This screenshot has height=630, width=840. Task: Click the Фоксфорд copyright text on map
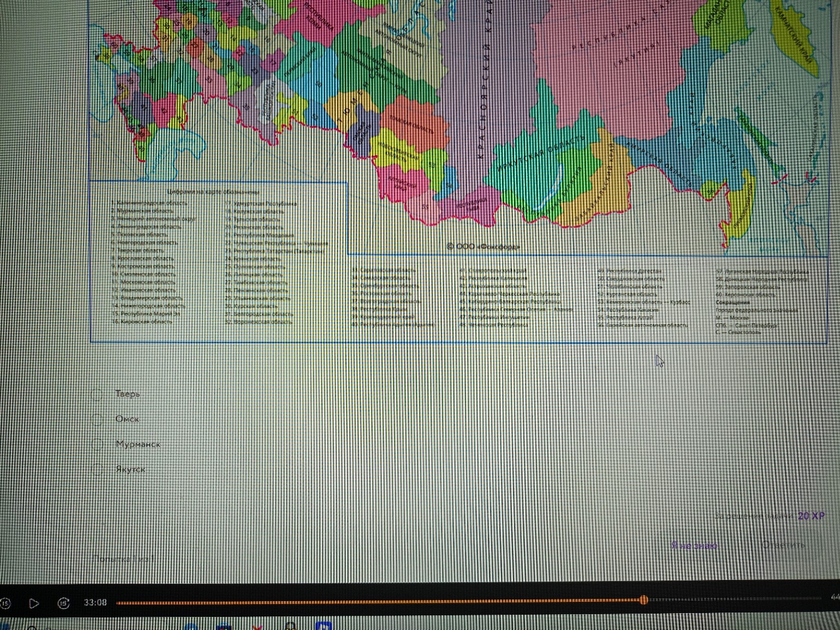(x=483, y=247)
